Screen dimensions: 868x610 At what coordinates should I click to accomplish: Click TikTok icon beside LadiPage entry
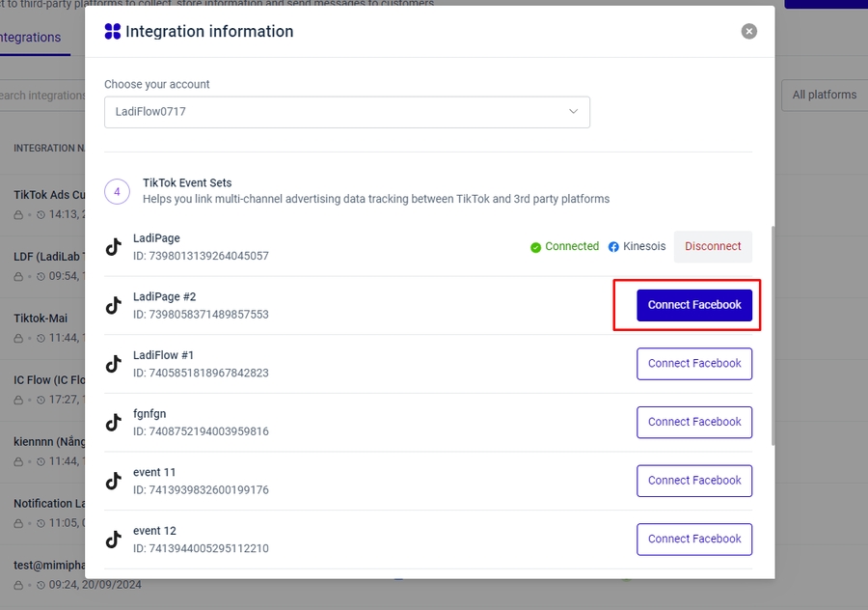114,247
